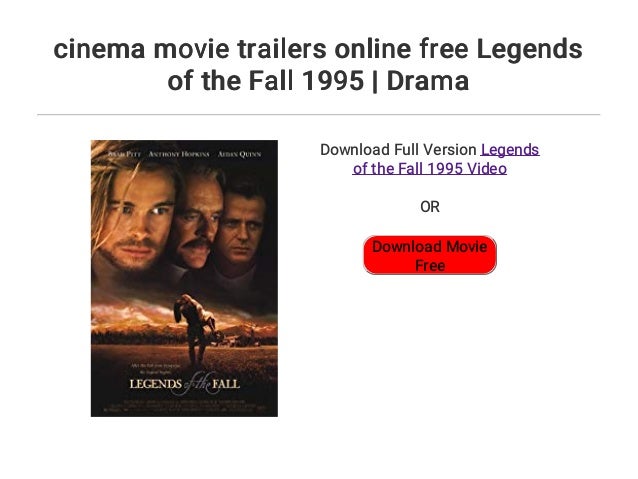Click the Aidan Quinn name on the poster
The height and width of the screenshot is (479, 638).
click(x=239, y=154)
